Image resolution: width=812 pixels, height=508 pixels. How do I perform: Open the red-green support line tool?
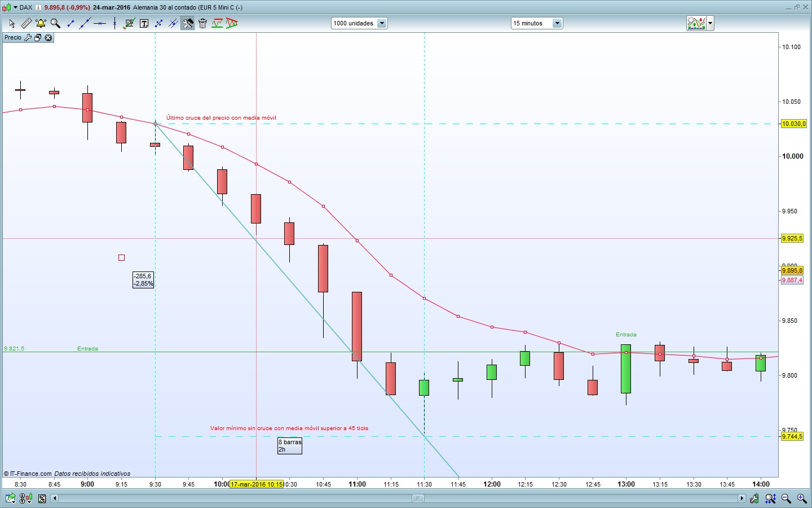click(217, 23)
